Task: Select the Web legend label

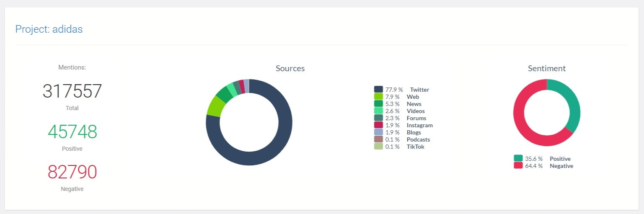Action: click(413, 97)
